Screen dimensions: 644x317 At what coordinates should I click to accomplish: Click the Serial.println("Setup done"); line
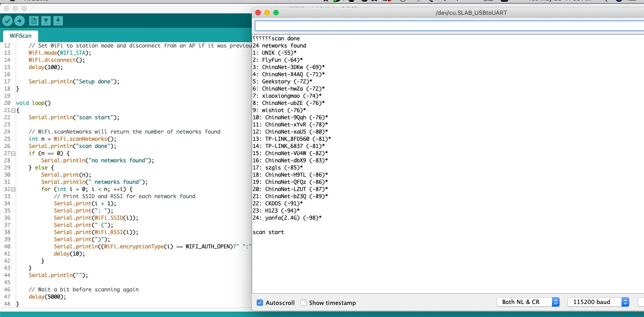(x=74, y=82)
